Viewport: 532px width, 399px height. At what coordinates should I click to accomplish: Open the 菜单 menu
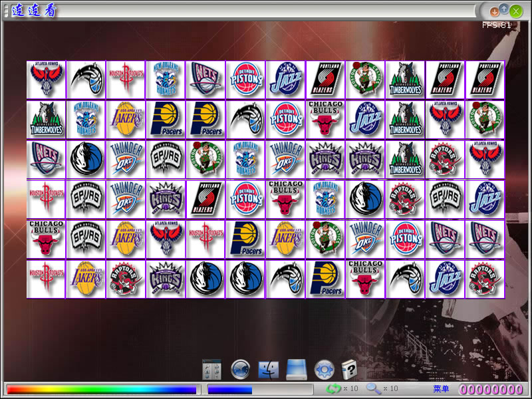441,389
